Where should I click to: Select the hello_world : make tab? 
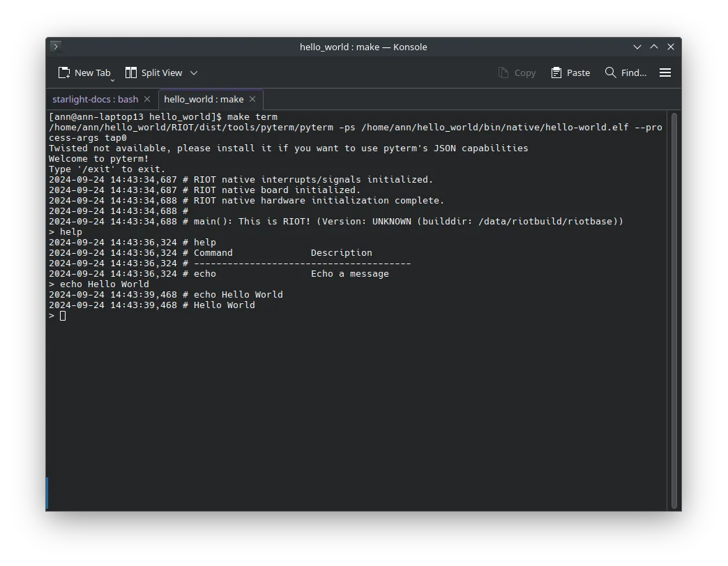(204, 99)
